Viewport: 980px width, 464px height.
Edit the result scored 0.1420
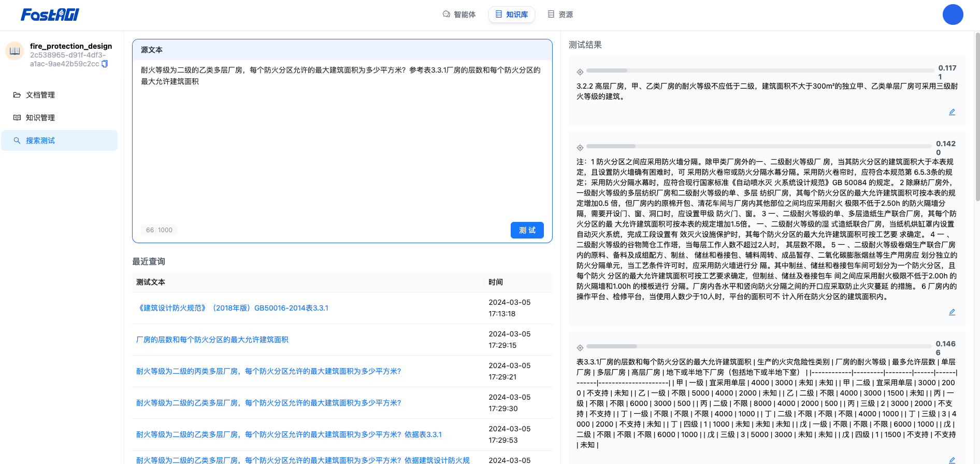tap(952, 312)
